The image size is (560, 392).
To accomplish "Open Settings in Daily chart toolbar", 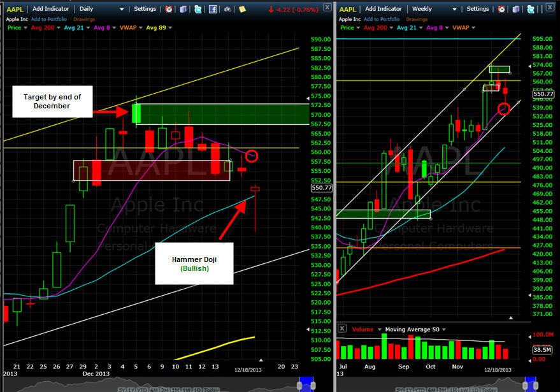I will click(145, 9).
